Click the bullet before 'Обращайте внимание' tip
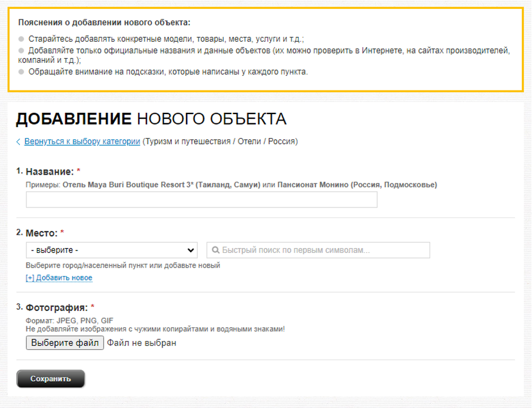The width and height of the screenshot is (532, 408). (x=22, y=72)
